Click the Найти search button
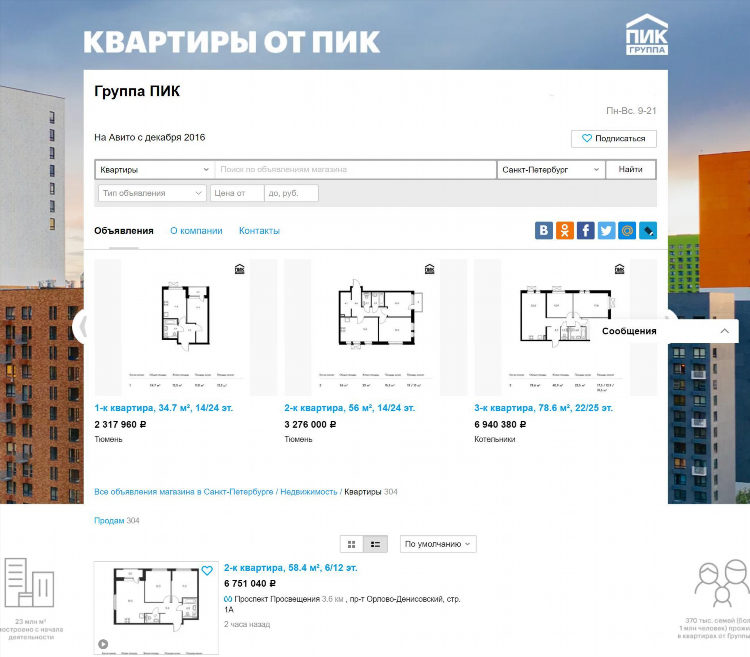750x657 pixels. coord(630,170)
